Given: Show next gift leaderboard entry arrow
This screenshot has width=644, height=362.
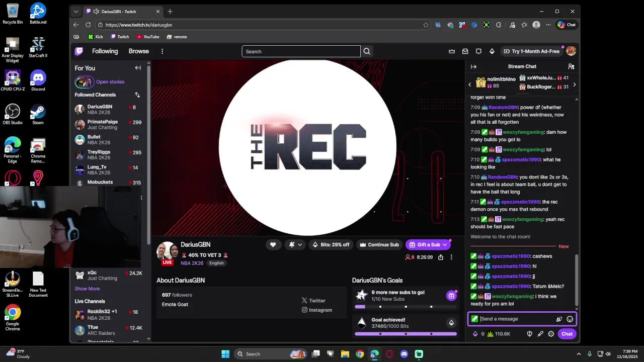Looking at the screenshot, I should [575, 85].
